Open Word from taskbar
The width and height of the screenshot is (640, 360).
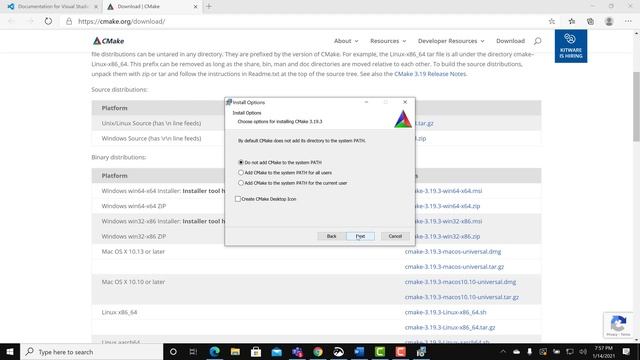tap(359, 351)
